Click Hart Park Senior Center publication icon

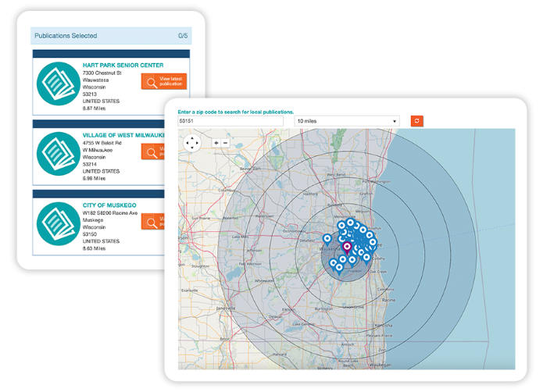click(58, 84)
